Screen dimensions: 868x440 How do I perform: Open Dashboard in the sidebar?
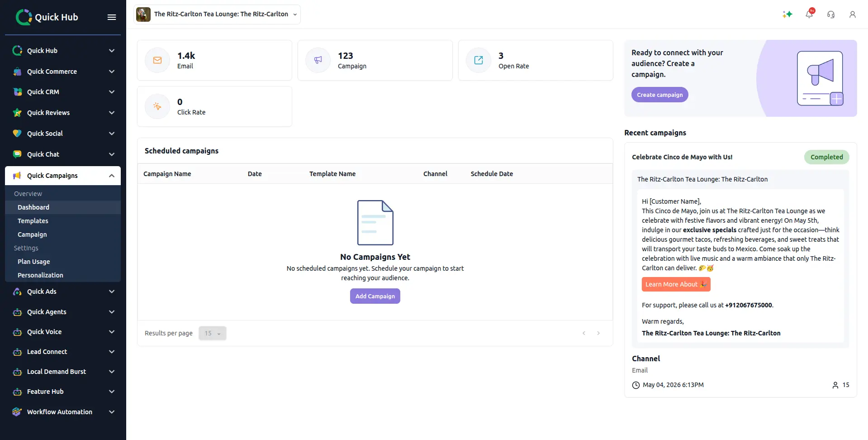(x=63, y=207)
